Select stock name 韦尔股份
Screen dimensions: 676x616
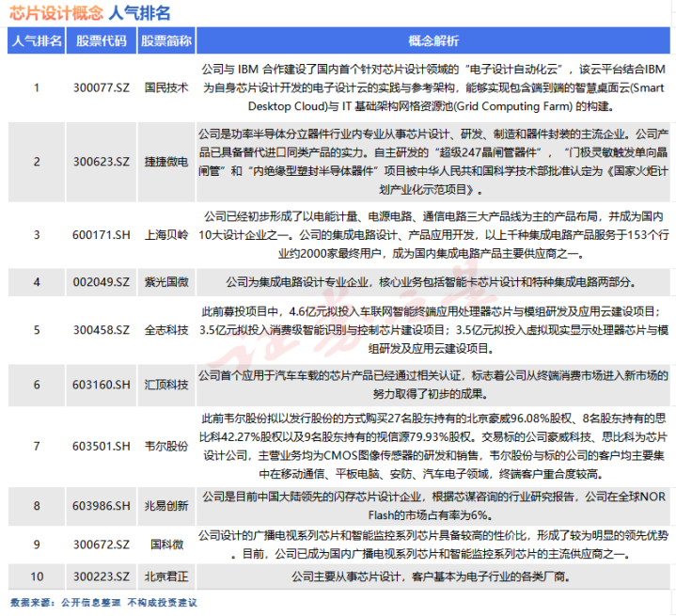click(x=166, y=446)
